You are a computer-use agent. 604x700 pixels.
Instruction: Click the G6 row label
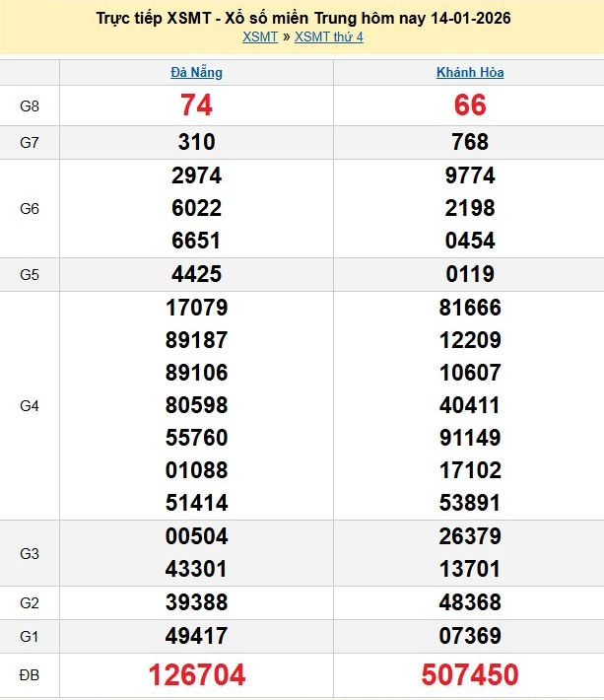click(30, 209)
